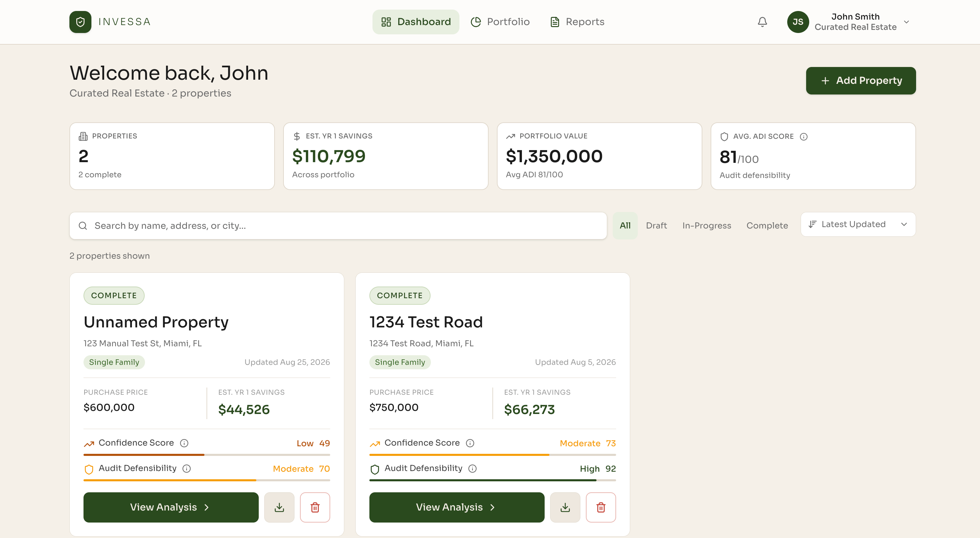Click the search magnifier icon
Screen dimensions: 980x538
82,226
